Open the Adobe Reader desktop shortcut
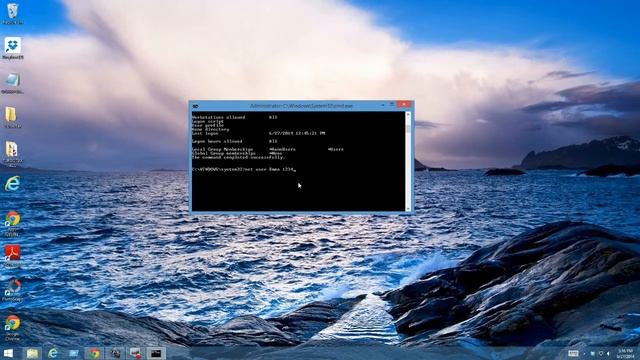 (x=12, y=256)
